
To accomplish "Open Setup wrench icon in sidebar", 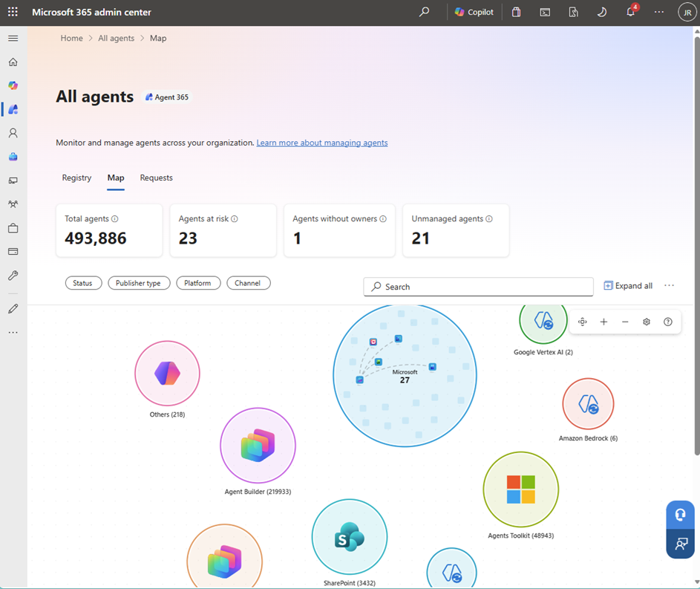I will point(13,276).
